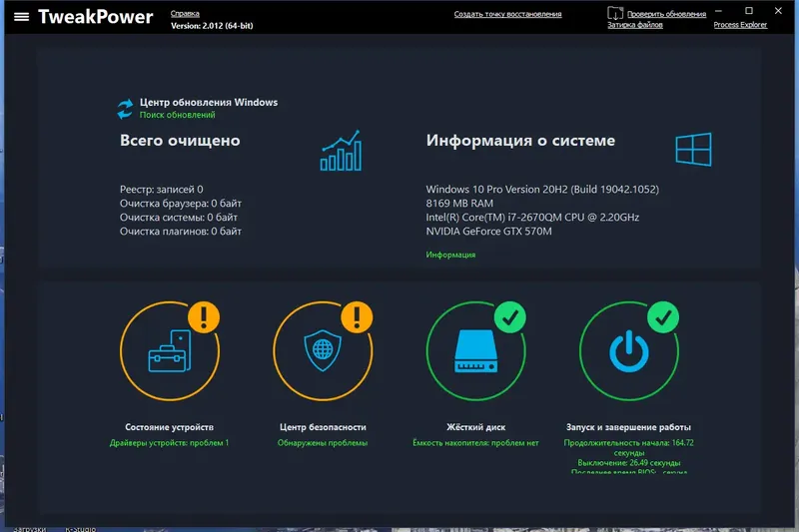The height and width of the screenshot is (532, 799).
Task: Click Центр обновления Windows heading
Action: pyautogui.click(x=209, y=103)
